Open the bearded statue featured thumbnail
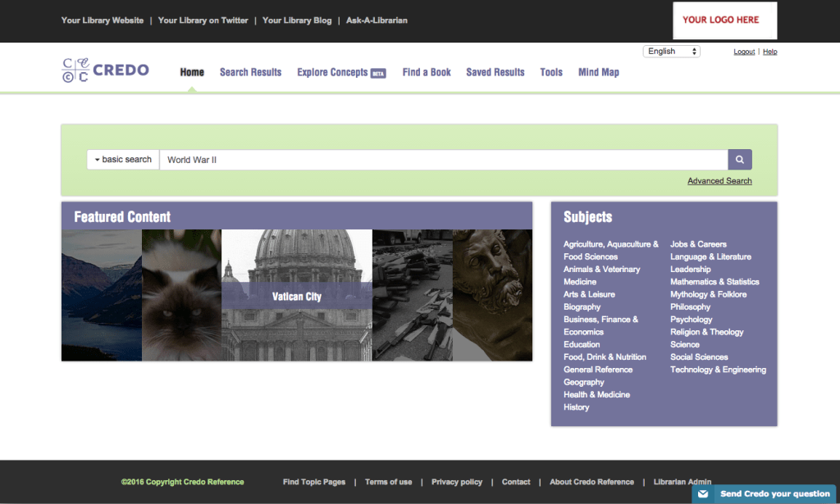Screen dimensions: 840x504 coord(492,296)
